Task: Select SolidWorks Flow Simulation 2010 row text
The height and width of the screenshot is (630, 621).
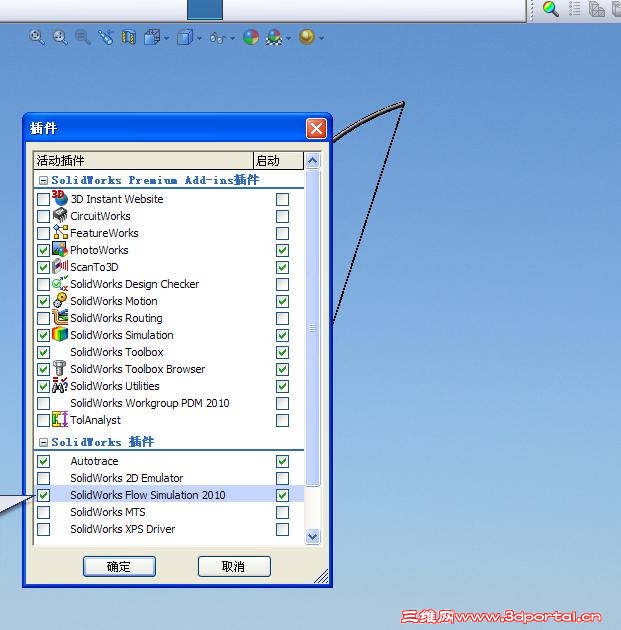Action: 148,495
